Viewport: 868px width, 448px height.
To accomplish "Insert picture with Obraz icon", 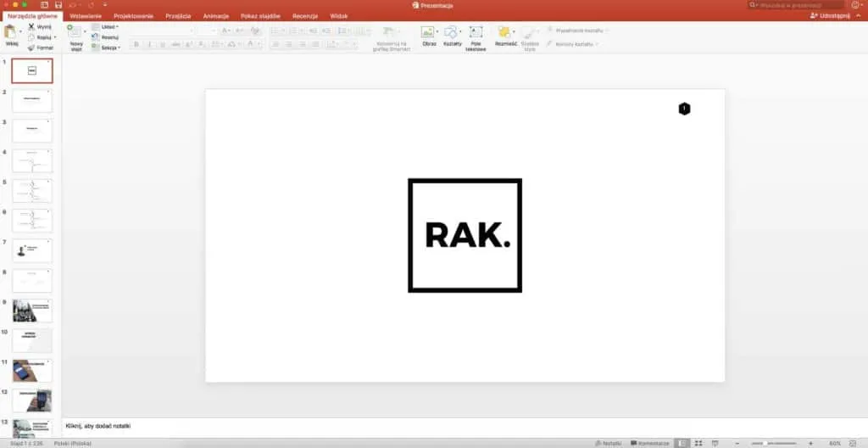I will click(x=427, y=32).
